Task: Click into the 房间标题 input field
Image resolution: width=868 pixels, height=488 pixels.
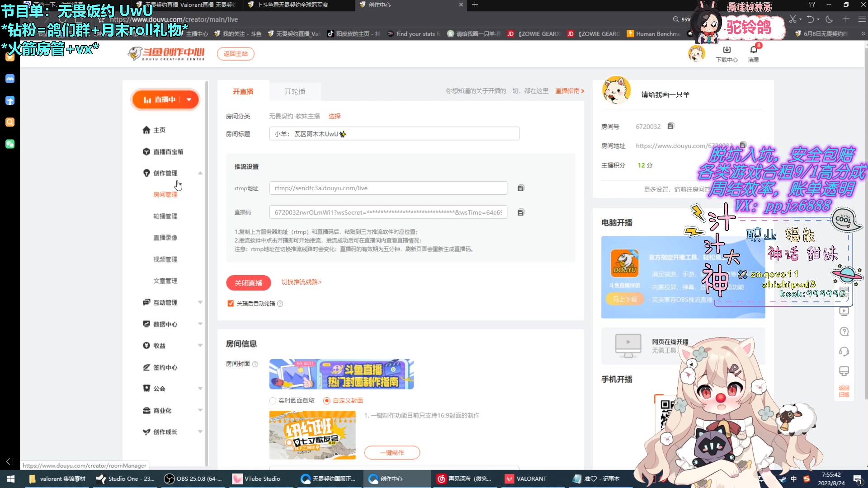Action: 394,134
